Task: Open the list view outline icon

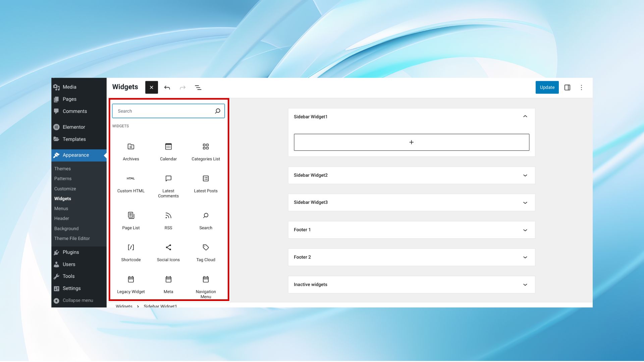Action: (x=198, y=87)
